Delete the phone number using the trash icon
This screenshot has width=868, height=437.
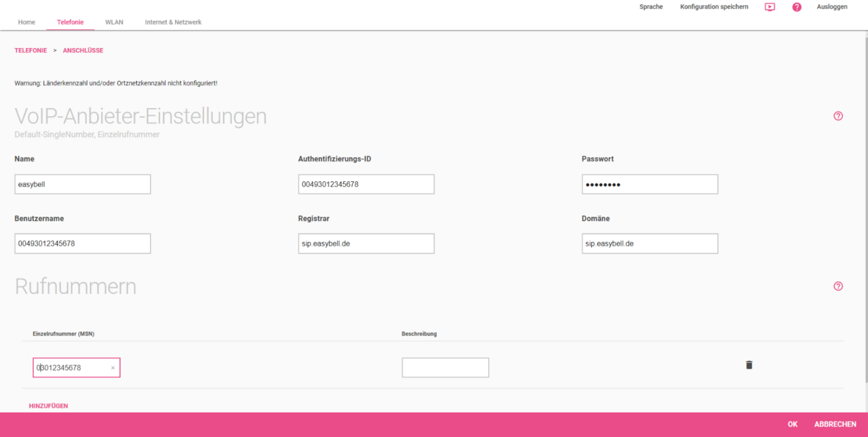[x=749, y=364]
